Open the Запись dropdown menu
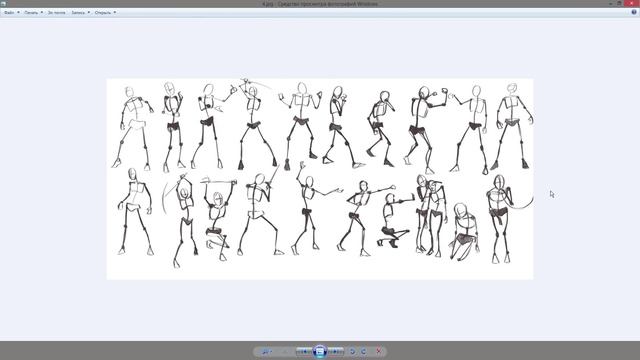 click(80, 13)
